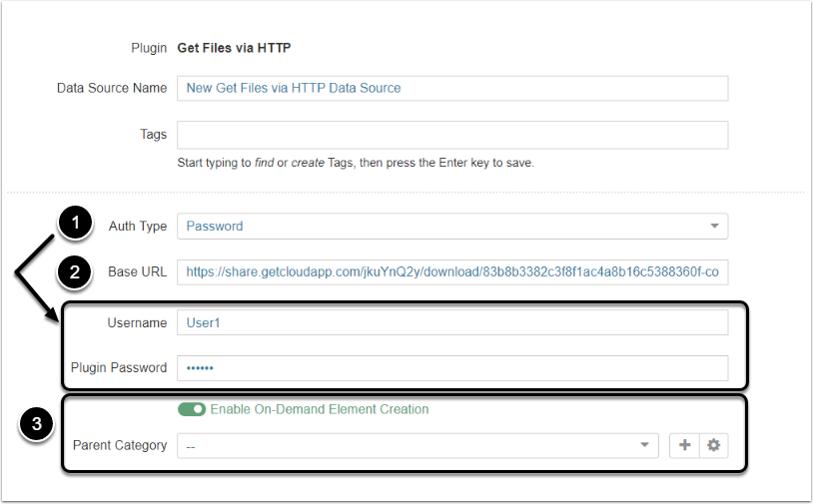Click the numbered callout 2 marker
The width and height of the screenshot is (813, 504).
[74, 271]
